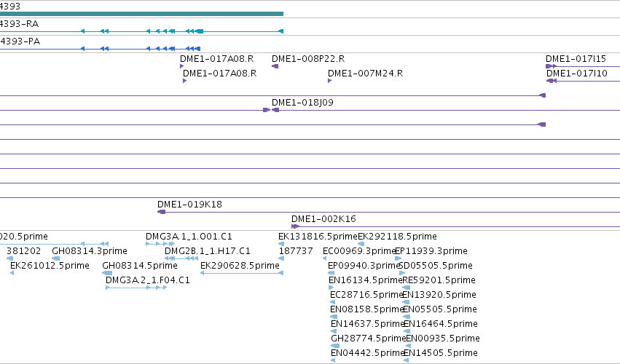Select the DME1-019K18 clone arrow glyph
Viewport: 620px width, 364px height.
point(161,213)
